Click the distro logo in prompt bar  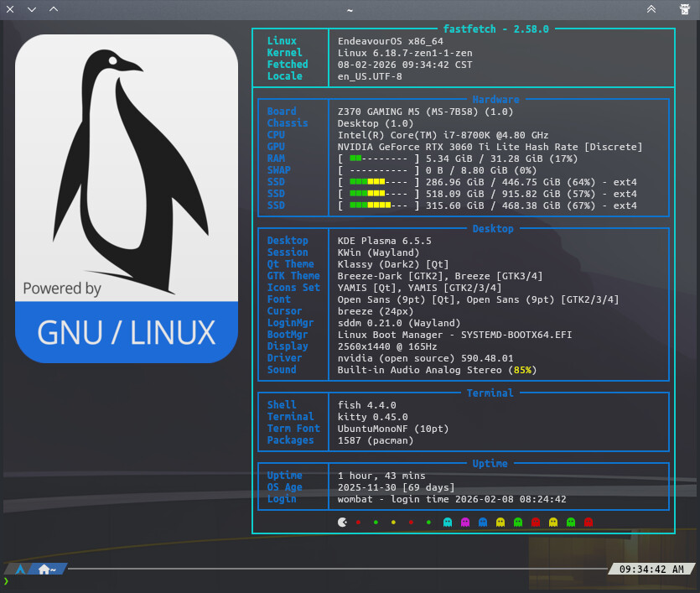[18, 569]
